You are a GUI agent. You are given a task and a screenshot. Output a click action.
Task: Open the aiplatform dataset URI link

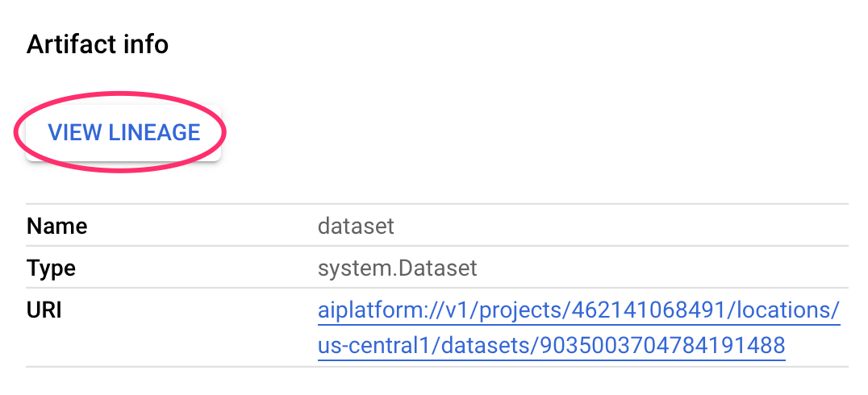click(578, 310)
